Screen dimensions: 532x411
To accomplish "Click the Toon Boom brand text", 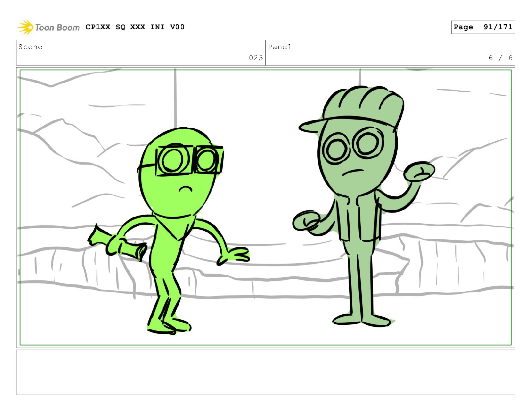I will (x=57, y=28).
